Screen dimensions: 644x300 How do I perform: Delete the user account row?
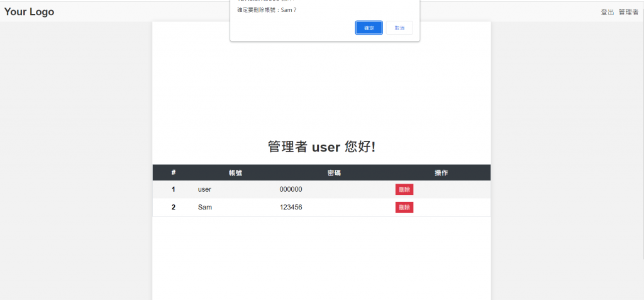click(404, 189)
